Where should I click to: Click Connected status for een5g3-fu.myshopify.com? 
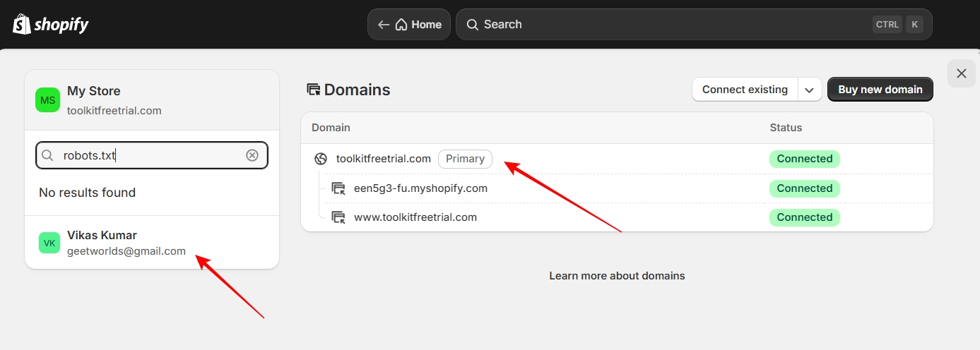(805, 188)
